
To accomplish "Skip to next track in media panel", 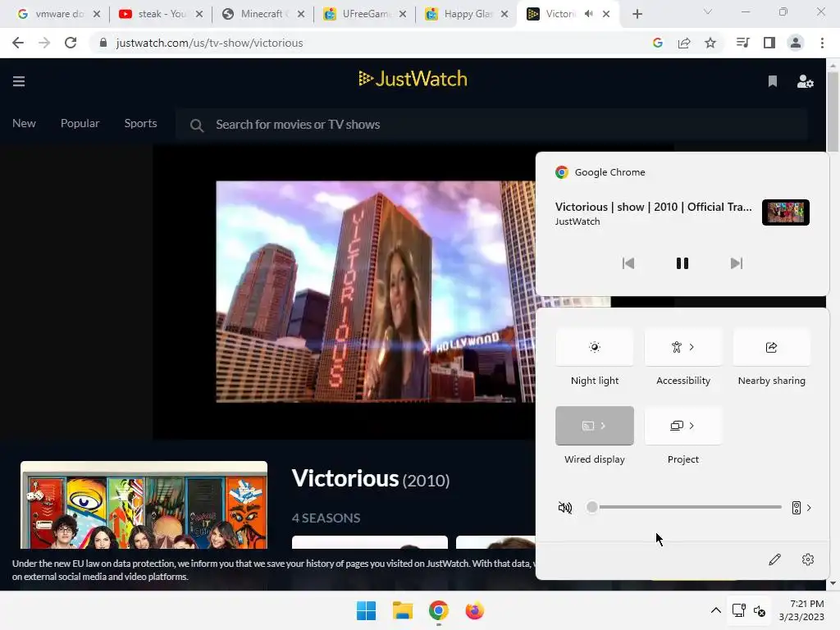I will (x=737, y=263).
